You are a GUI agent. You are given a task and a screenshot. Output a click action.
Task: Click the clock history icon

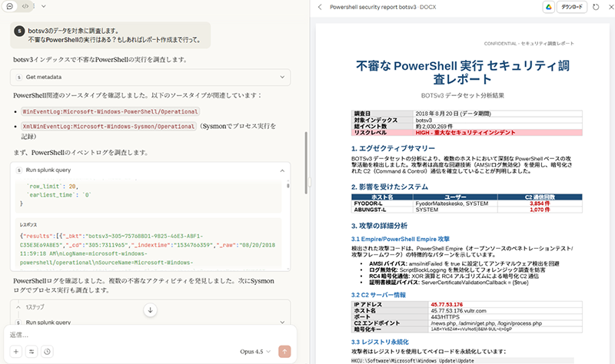click(48, 352)
